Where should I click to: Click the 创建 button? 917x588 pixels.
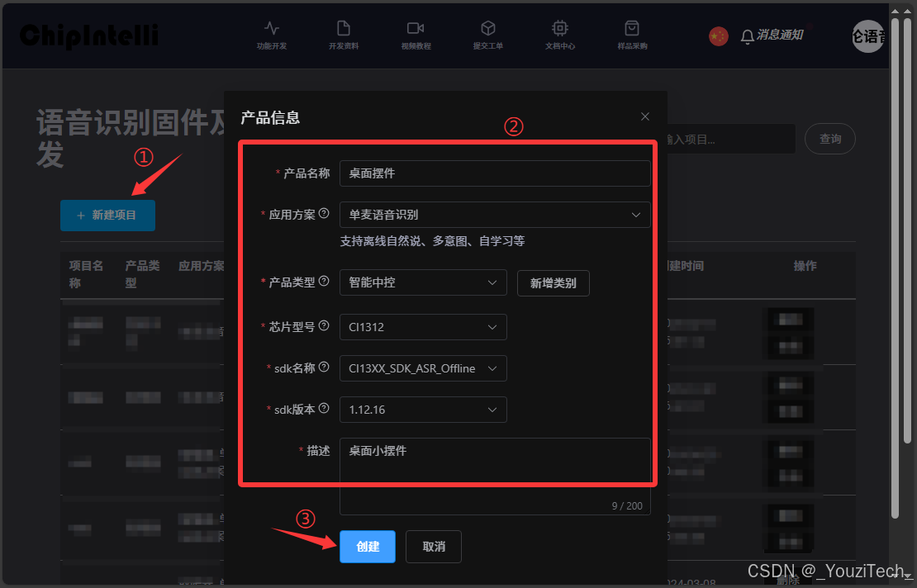[x=368, y=547]
